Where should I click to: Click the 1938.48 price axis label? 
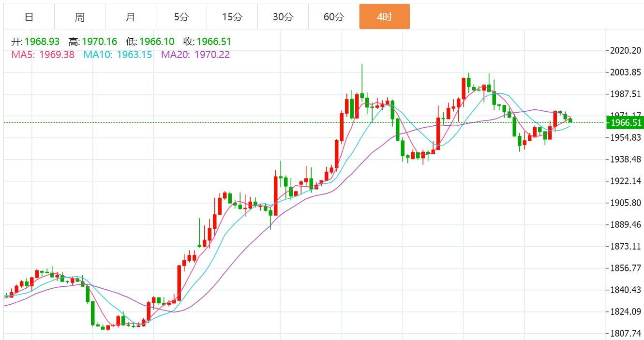pyautogui.click(x=626, y=160)
